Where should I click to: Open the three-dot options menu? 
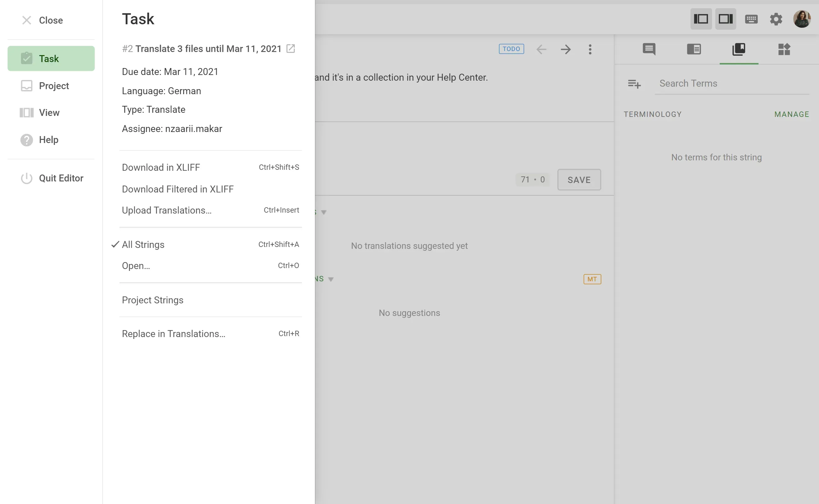click(590, 49)
